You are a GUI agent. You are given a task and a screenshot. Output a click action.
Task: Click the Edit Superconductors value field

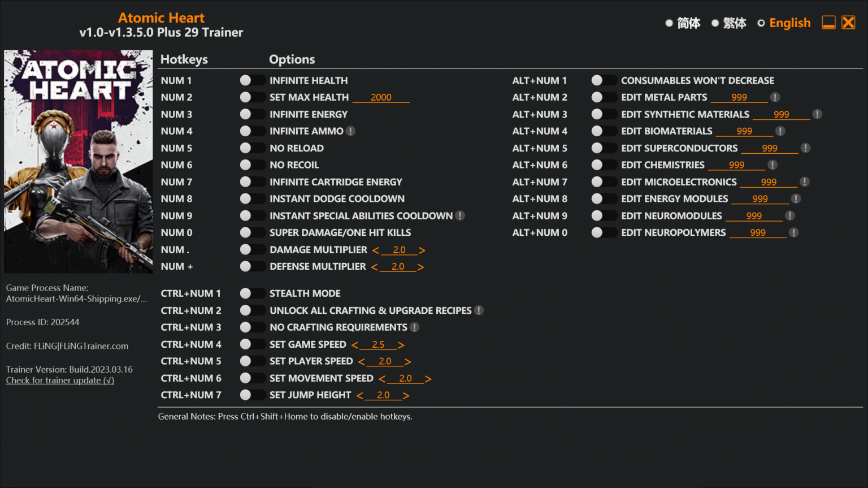770,148
